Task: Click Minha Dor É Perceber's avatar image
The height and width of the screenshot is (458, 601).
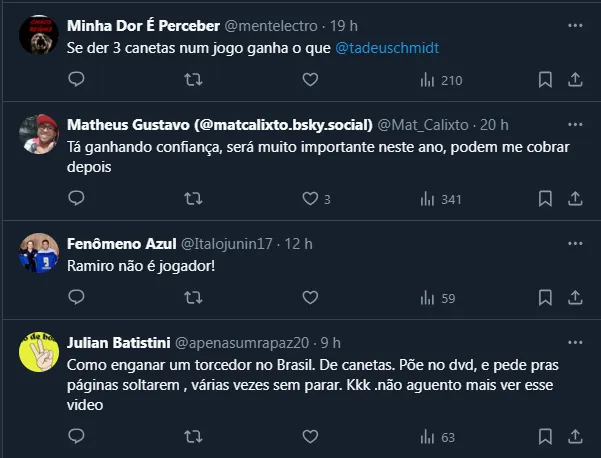Action: pyautogui.click(x=38, y=36)
